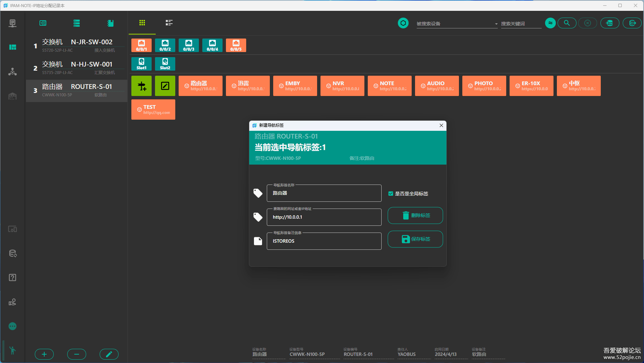Toggle the 是否是全局标签 checkbox

(x=391, y=194)
